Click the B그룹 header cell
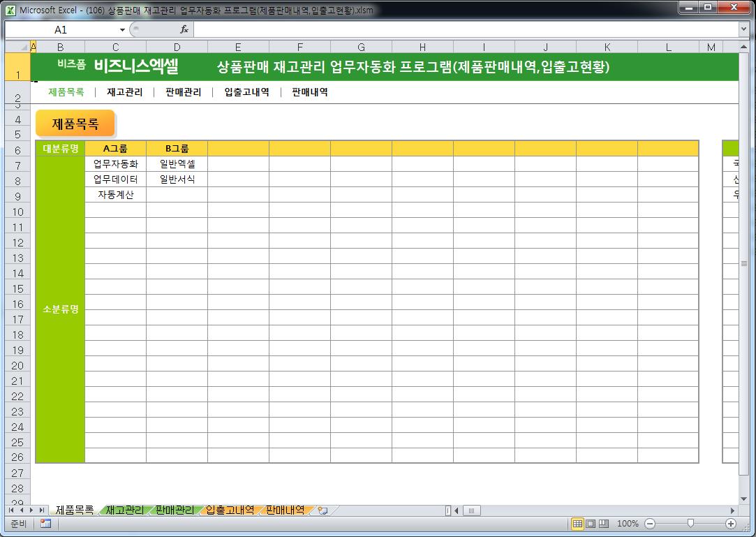This screenshot has width=756, height=537. pyautogui.click(x=177, y=149)
